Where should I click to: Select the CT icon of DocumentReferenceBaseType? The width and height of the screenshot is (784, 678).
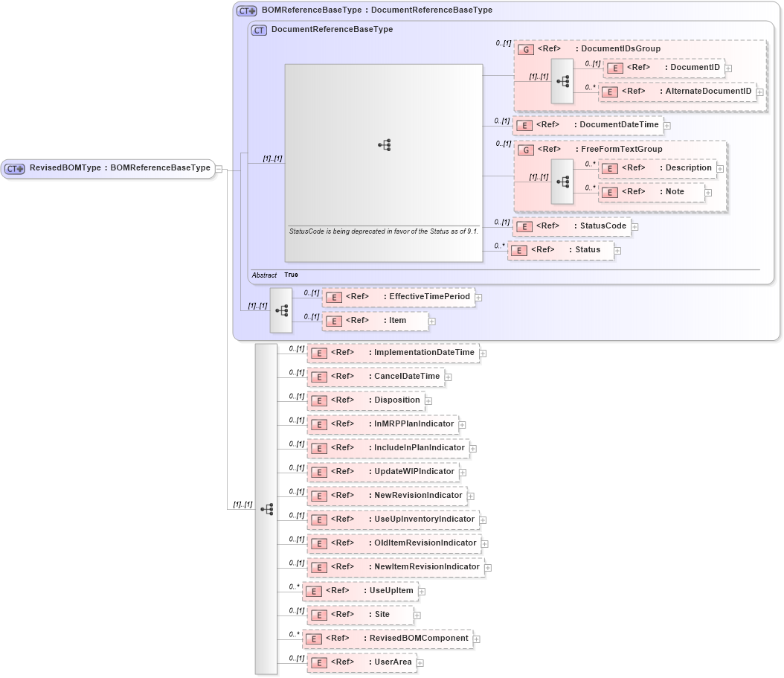260,29
